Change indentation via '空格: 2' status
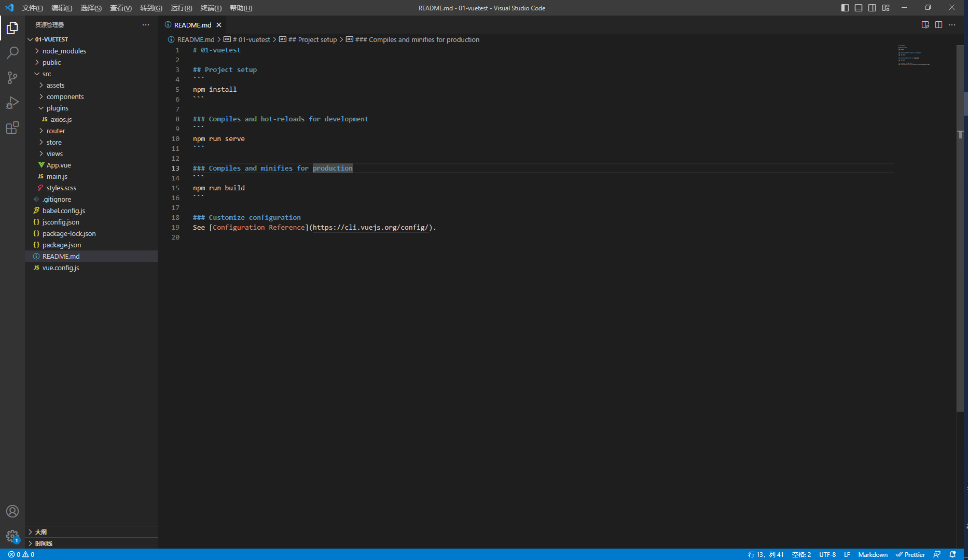This screenshot has width=968, height=560. (x=801, y=554)
